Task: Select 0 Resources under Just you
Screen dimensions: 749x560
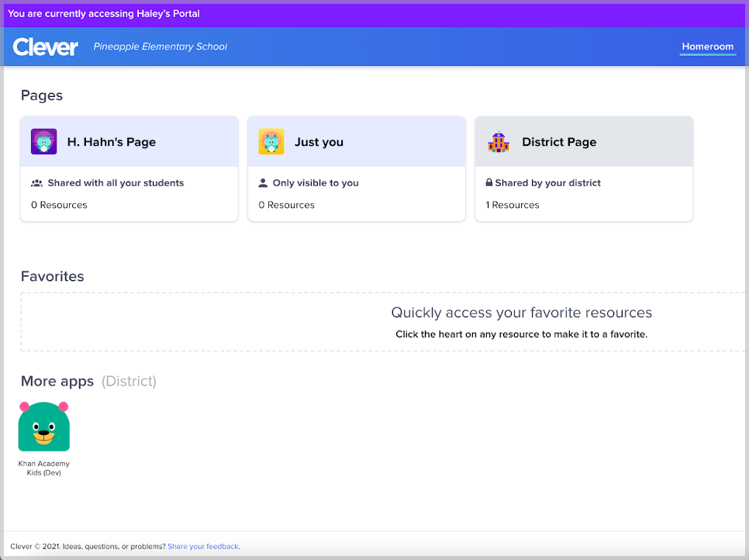Action: 286,205
